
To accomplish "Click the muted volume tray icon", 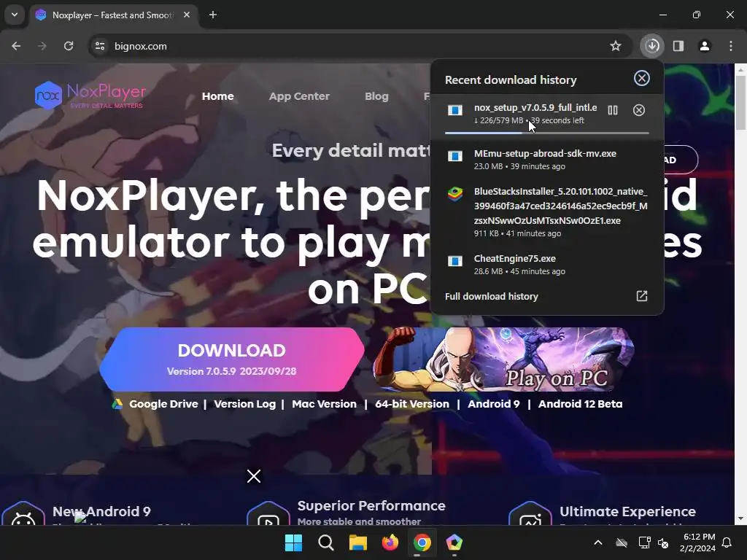I will tap(662, 542).
